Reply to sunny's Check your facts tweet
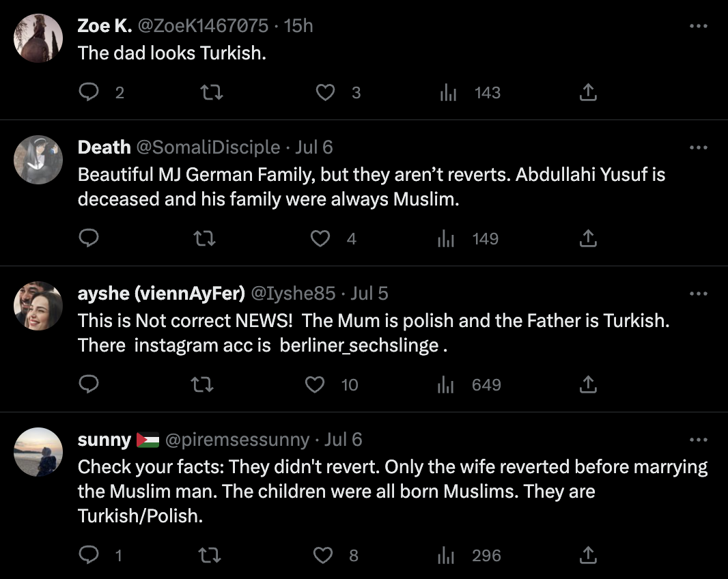The image size is (728, 579). coord(89,555)
